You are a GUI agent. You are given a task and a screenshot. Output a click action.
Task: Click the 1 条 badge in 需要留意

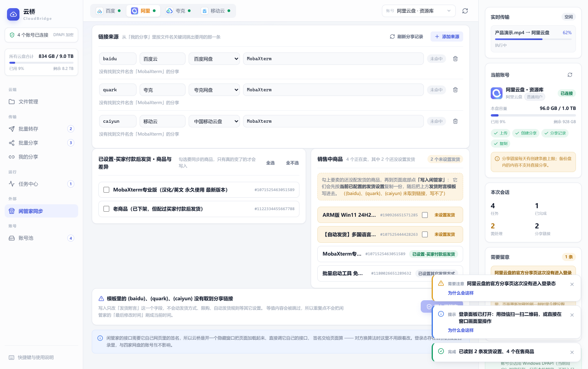point(569,257)
